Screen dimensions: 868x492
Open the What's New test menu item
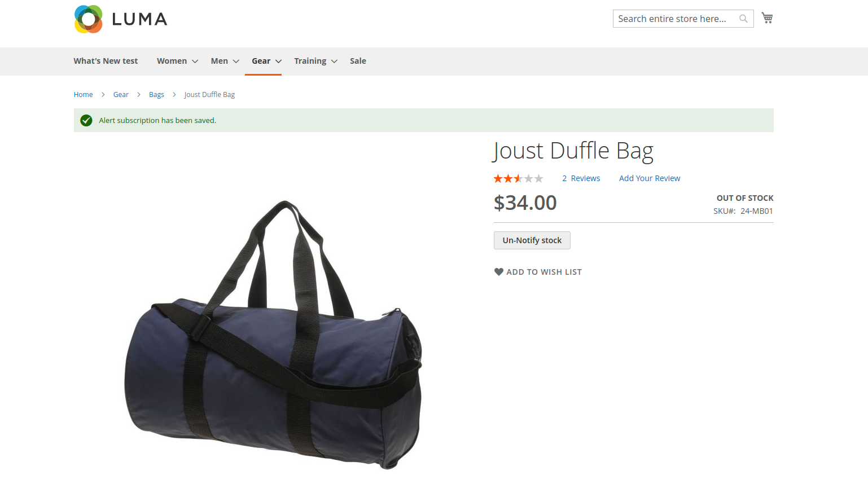point(106,61)
